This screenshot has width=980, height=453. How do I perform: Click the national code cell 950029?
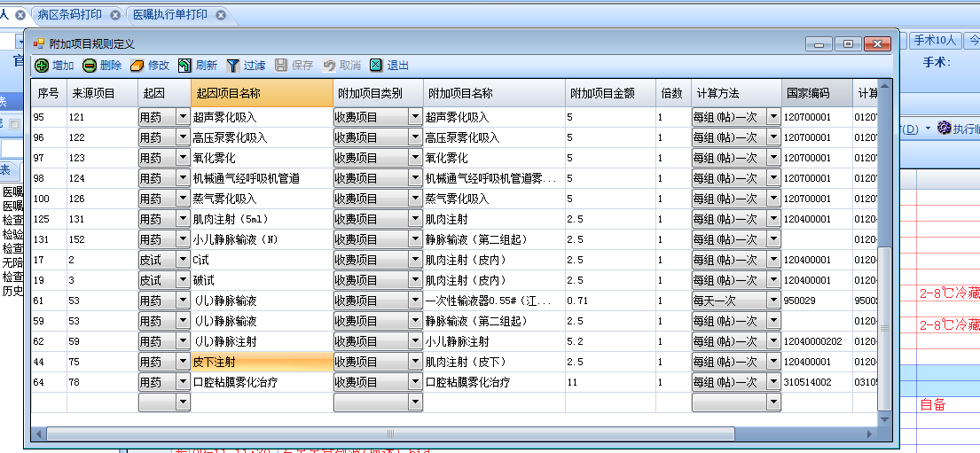coord(816,301)
